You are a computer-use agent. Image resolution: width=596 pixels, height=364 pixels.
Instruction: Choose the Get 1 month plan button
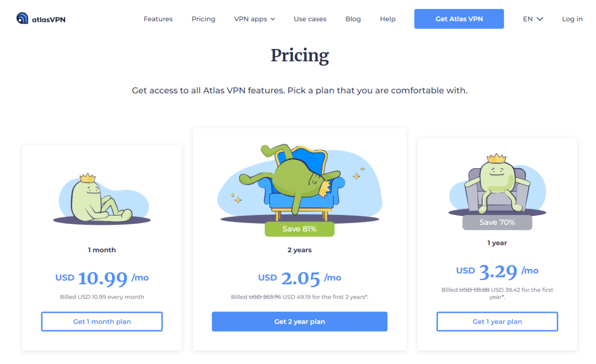102,321
